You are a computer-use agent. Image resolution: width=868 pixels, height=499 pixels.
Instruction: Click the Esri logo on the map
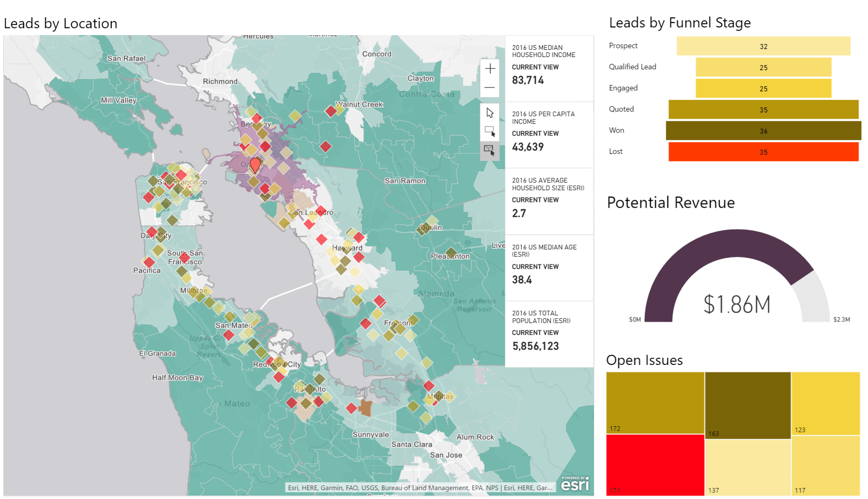point(576,483)
